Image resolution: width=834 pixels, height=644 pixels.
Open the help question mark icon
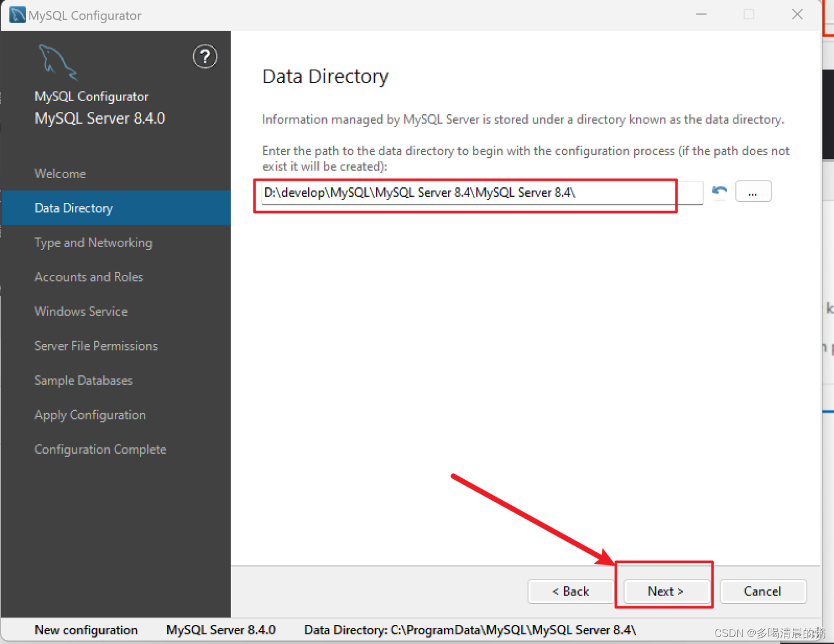pos(205,57)
